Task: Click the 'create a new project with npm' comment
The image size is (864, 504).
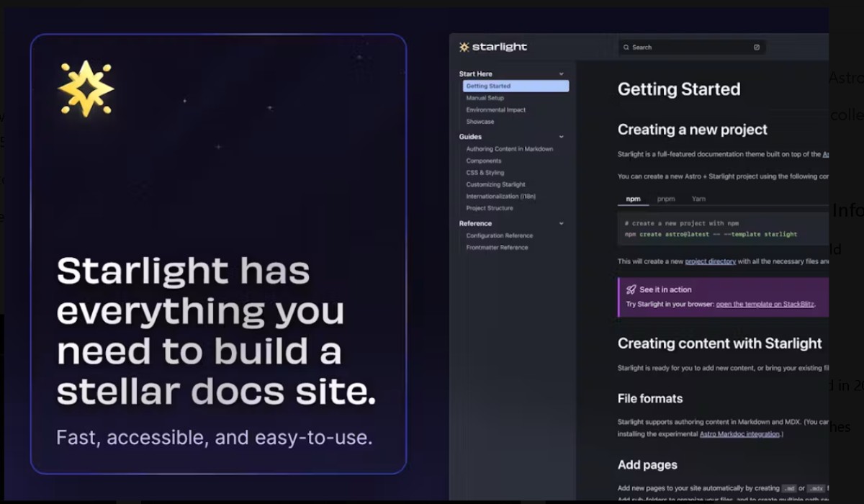Action: (681, 223)
